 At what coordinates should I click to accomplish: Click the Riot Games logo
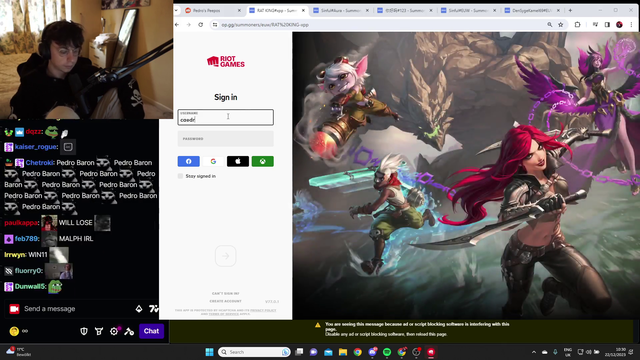coord(225,62)
